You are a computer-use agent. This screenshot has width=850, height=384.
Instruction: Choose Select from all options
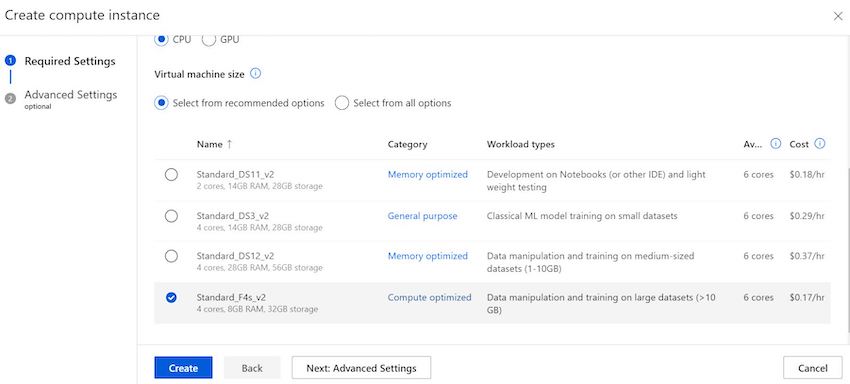(342, 103)
